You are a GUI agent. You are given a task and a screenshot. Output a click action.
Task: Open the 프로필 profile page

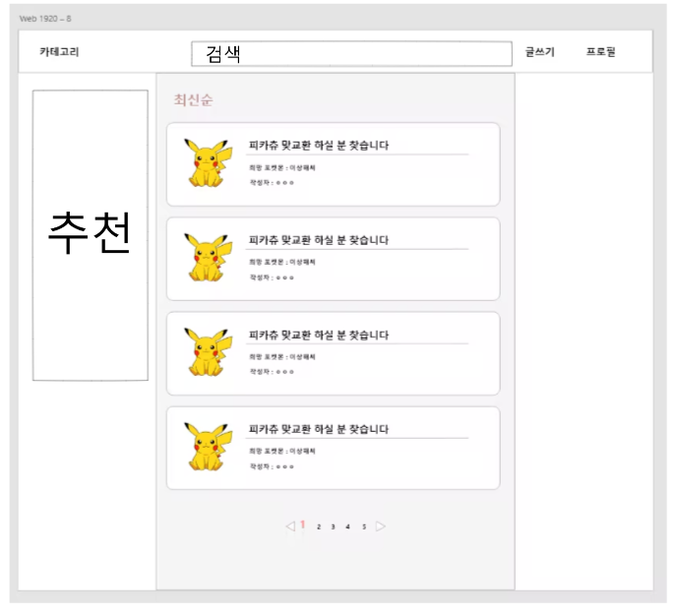600,52
